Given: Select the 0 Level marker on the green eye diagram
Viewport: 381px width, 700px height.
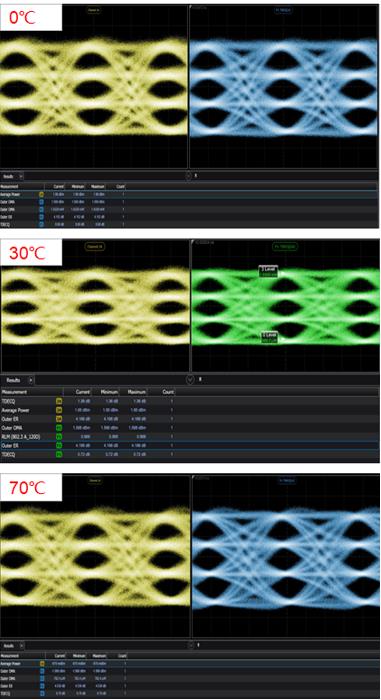Looking at the screenshot, I should tap(269, 337).
